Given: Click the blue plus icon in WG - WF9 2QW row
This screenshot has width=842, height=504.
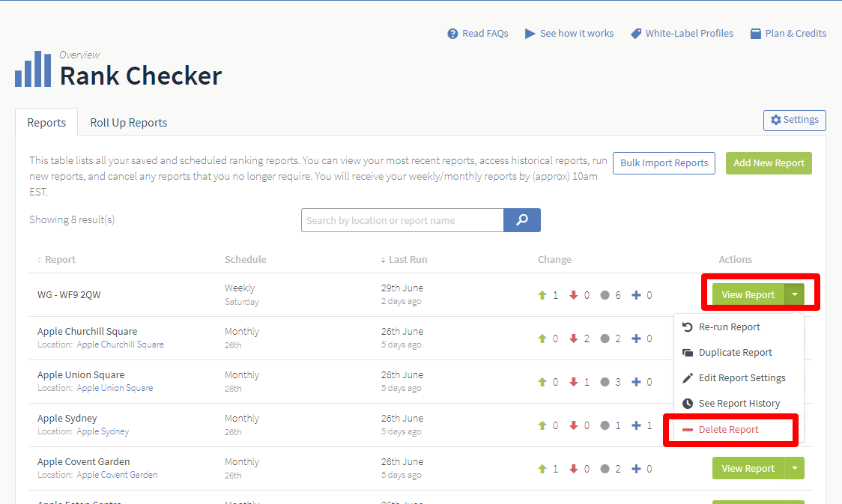Looking at the screenshot, I should pyautogui.click(x=636, y=295).
